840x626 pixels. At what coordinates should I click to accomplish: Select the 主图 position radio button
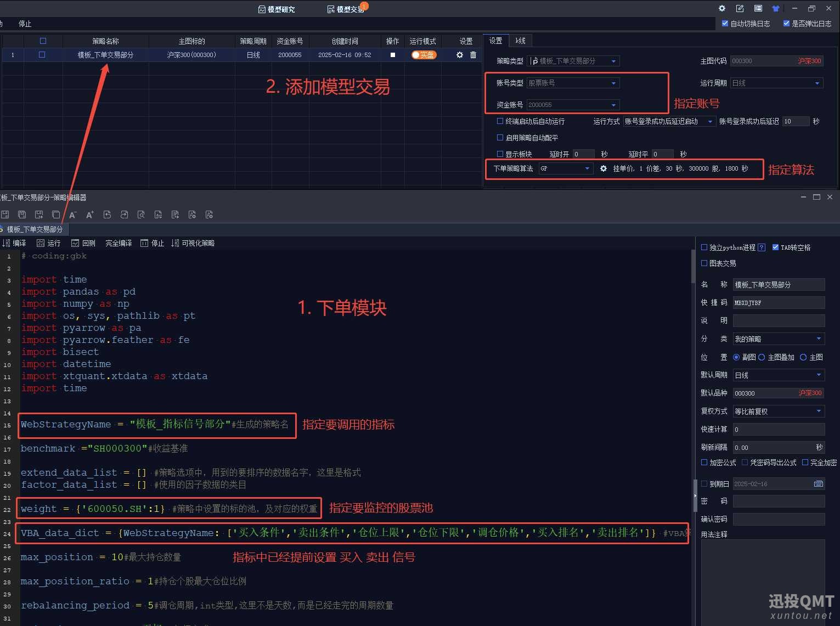(803, 357)
